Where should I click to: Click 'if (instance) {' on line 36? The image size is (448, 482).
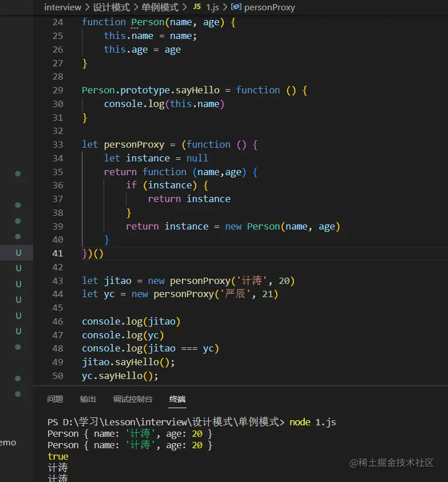pyautogui.click(x=167, y=185)
